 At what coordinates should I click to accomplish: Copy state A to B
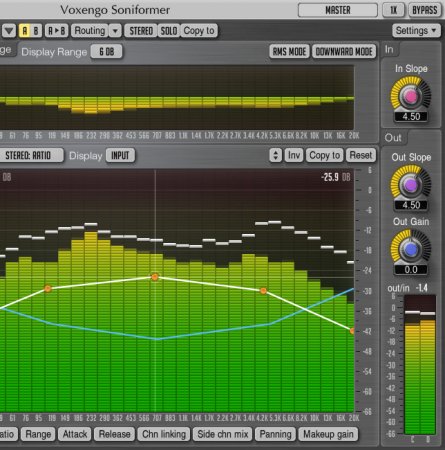tap(57, 31)
